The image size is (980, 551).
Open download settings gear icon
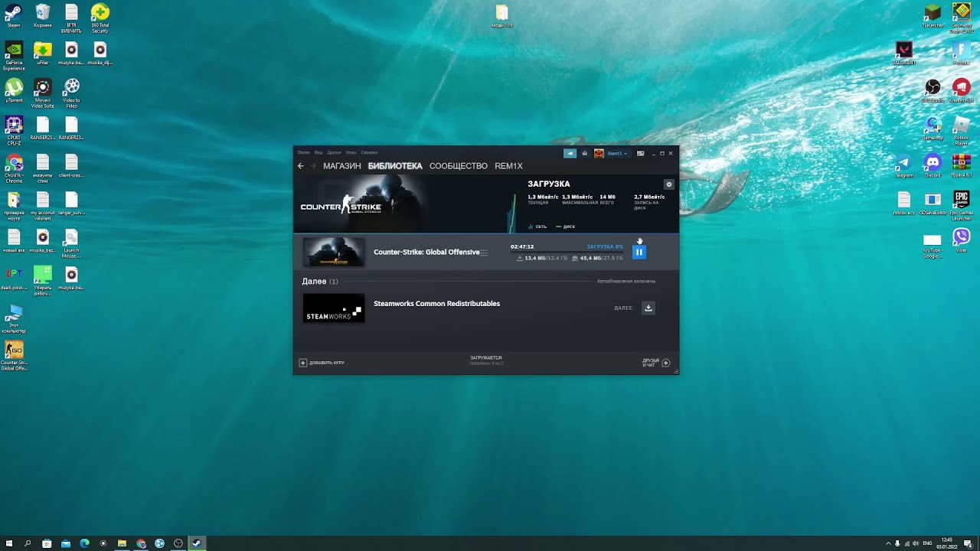(x=668, y=184)
